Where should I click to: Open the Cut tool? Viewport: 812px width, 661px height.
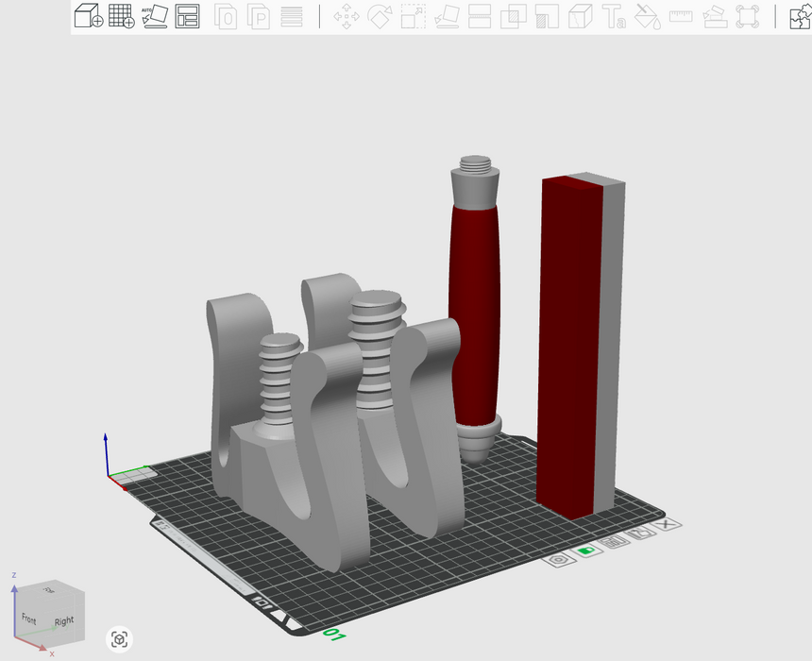click(480, 16)
